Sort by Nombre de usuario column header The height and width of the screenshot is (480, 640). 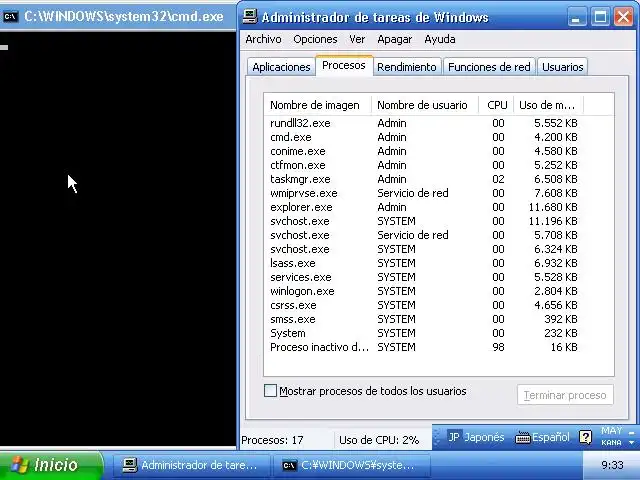click(424, 105)
